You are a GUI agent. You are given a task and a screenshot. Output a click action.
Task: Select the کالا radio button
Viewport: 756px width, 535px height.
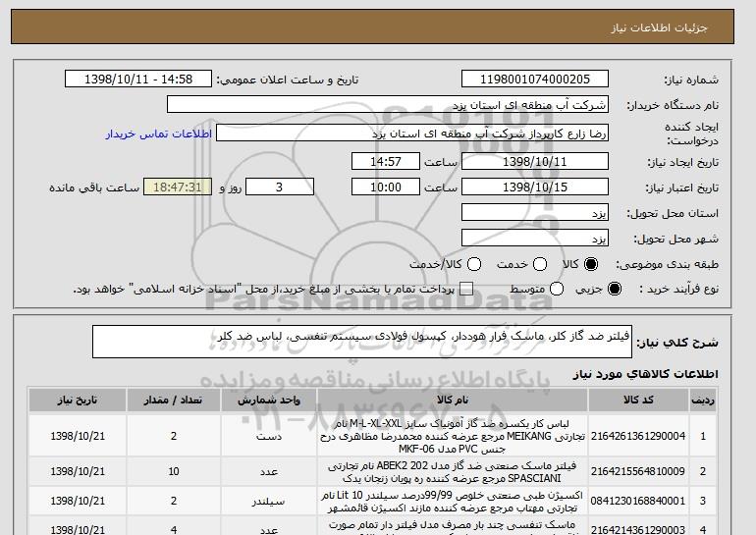tap(591, 264)
